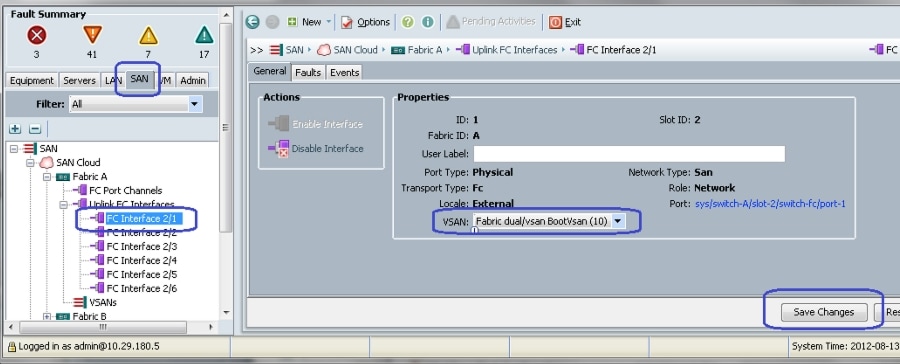The image size is (900, 364).
Task: Expand the Fabric B tree node
Action: pyautogui.click(x=47, y=316)
